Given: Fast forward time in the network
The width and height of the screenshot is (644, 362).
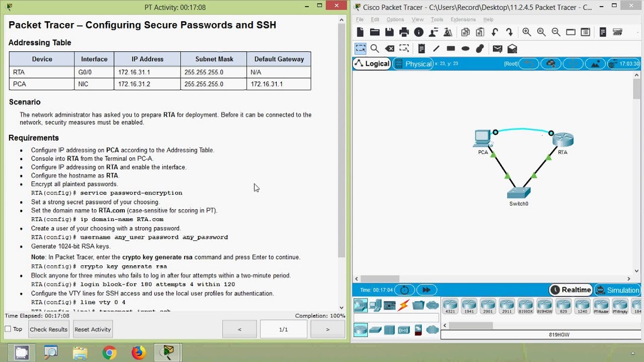Looking at the screenshot, I should [x=426, y=290].
